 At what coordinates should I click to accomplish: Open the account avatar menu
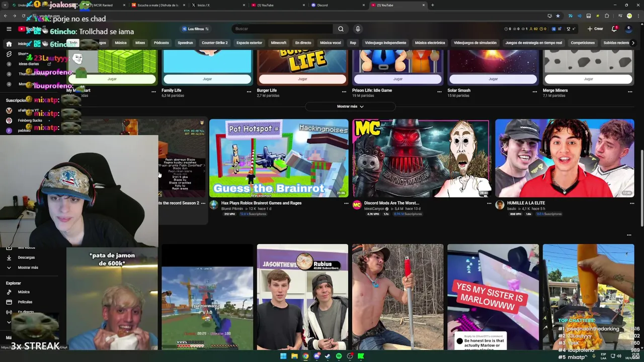[x=629, y=29]
